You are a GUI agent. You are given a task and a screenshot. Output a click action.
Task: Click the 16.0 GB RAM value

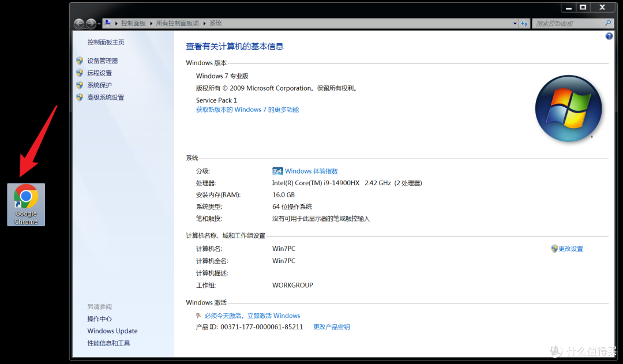pyautogui.click(x=283, y=195)
